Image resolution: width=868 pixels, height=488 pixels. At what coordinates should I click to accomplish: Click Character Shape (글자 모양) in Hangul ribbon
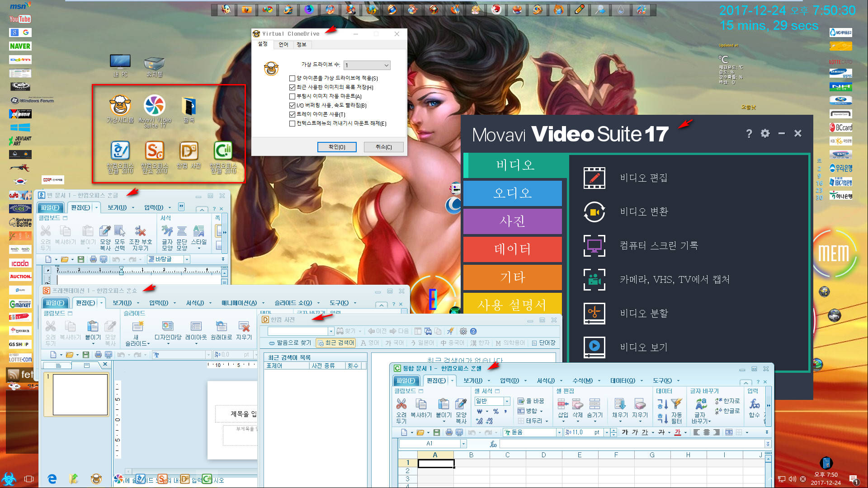167,238
